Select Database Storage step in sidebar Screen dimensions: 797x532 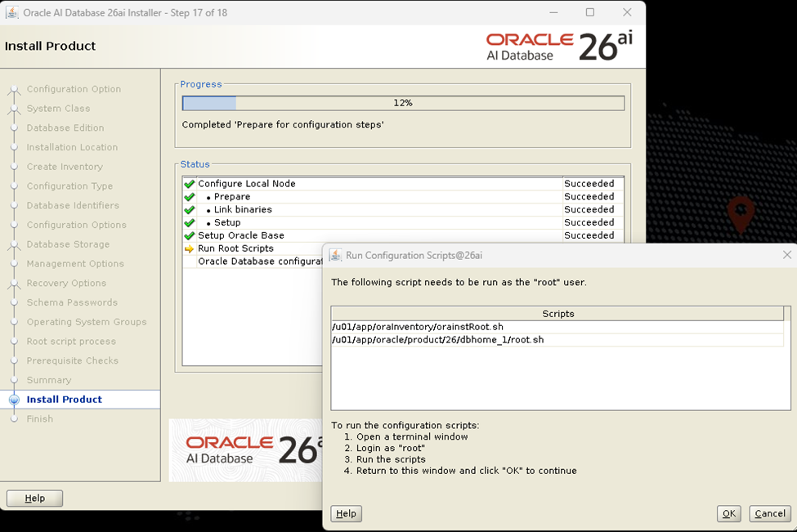(x=68, y=244)
